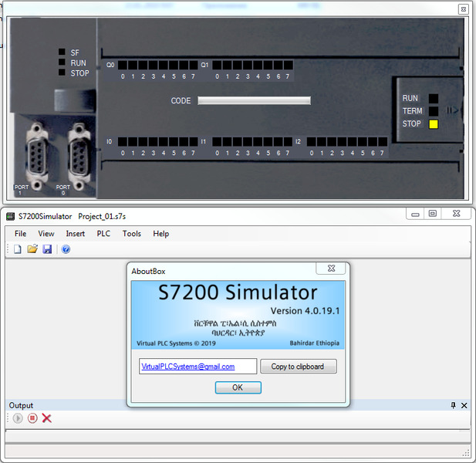Click the blue Help question icon
Screen dimensions: 476x463
pos(66,249)
